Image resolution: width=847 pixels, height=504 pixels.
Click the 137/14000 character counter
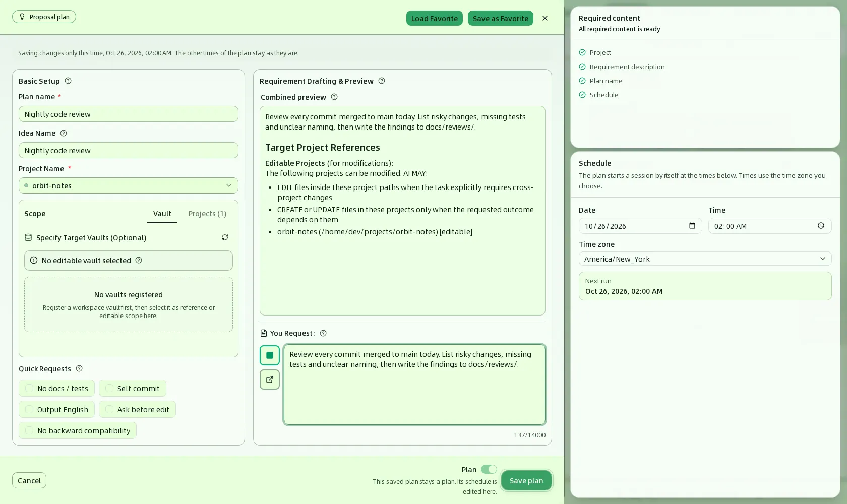pyautogui.click(x=530, y=435)
